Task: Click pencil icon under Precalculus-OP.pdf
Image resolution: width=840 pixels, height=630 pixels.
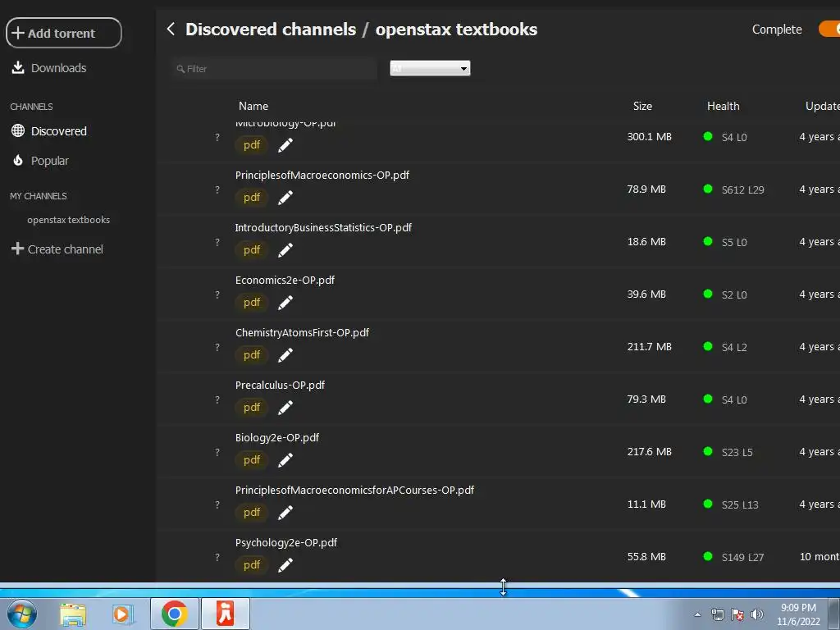Action: (x=285, y=408)
